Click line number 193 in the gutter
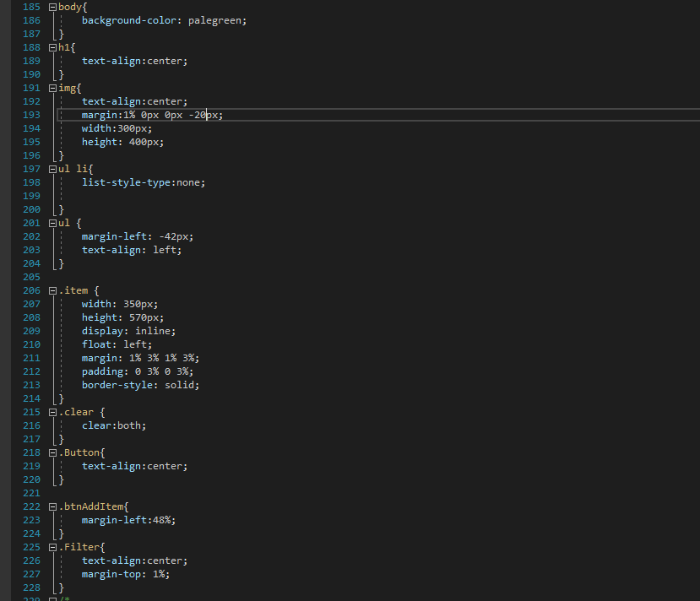The height and width of the screenshot is (601, 700). point(32,115)
